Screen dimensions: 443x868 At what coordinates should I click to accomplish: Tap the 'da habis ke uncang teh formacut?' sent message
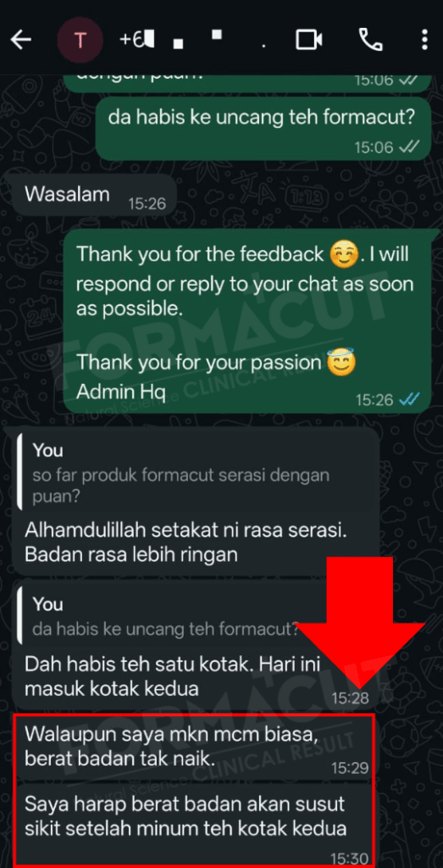pos(263,129)
